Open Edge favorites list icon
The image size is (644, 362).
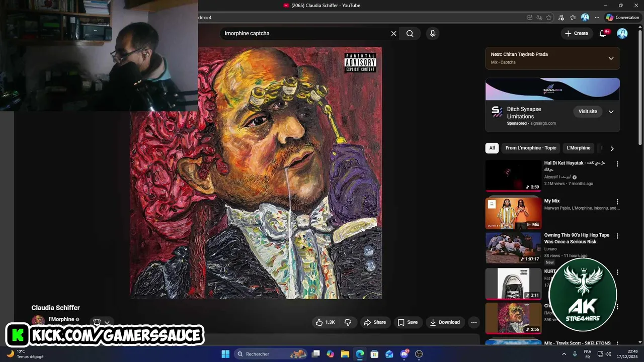pyautogui.click(x=573, y=17)
